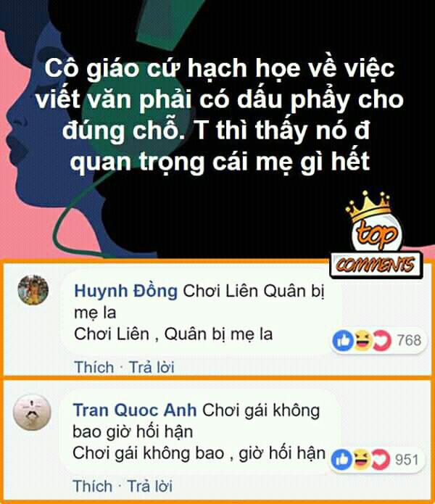The image size is (435, 504).
Task: Click the Haha emoji on Huynh Đồng's comment
Action: 362,341
